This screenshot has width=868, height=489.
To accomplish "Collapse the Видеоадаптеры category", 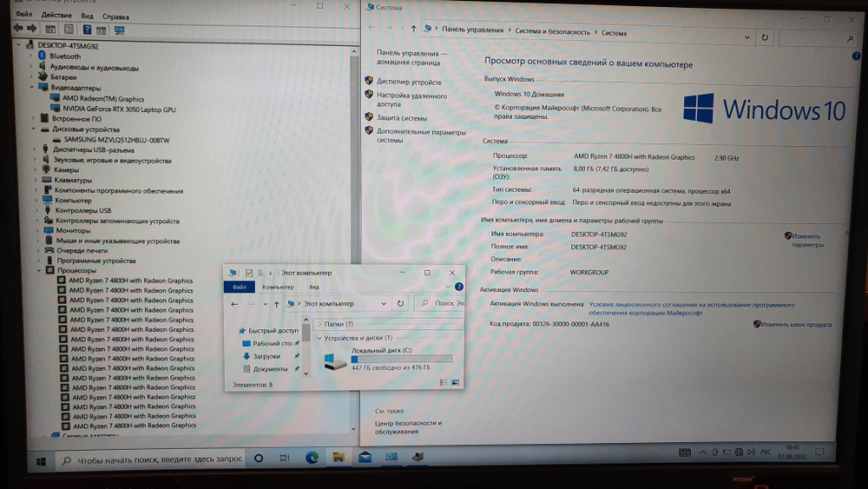I will 32,87.
